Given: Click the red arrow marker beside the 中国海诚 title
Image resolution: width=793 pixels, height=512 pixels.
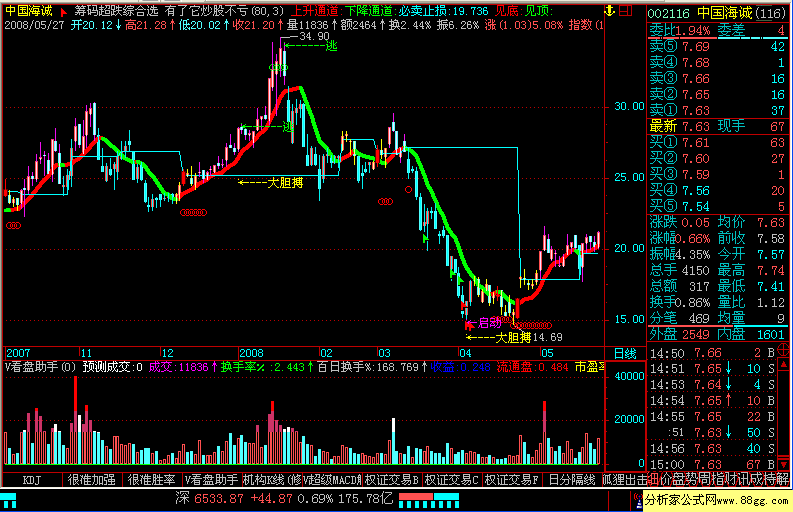Looking at the screenshot, I should (x=64, y=11).
